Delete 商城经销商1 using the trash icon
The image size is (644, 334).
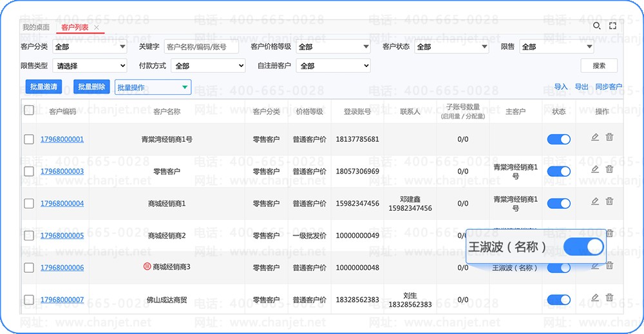pos(609,201)
